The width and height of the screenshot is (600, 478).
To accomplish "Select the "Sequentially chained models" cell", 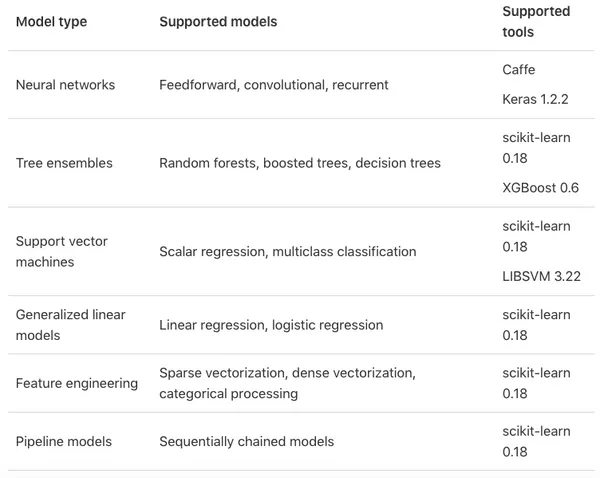I will click(246, 441).
